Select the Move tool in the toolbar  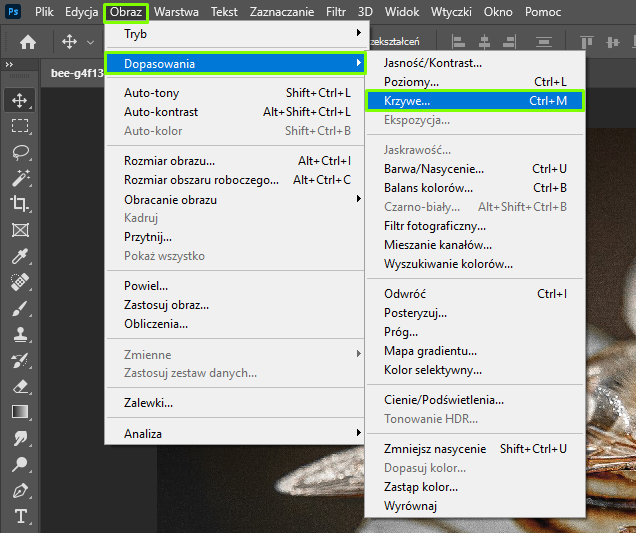click(19, 100)
